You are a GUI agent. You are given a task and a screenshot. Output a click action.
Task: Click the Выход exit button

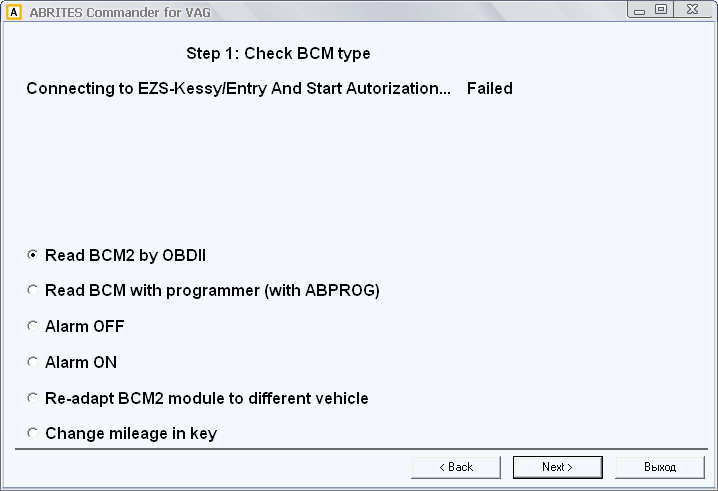(x=660, y=467)
